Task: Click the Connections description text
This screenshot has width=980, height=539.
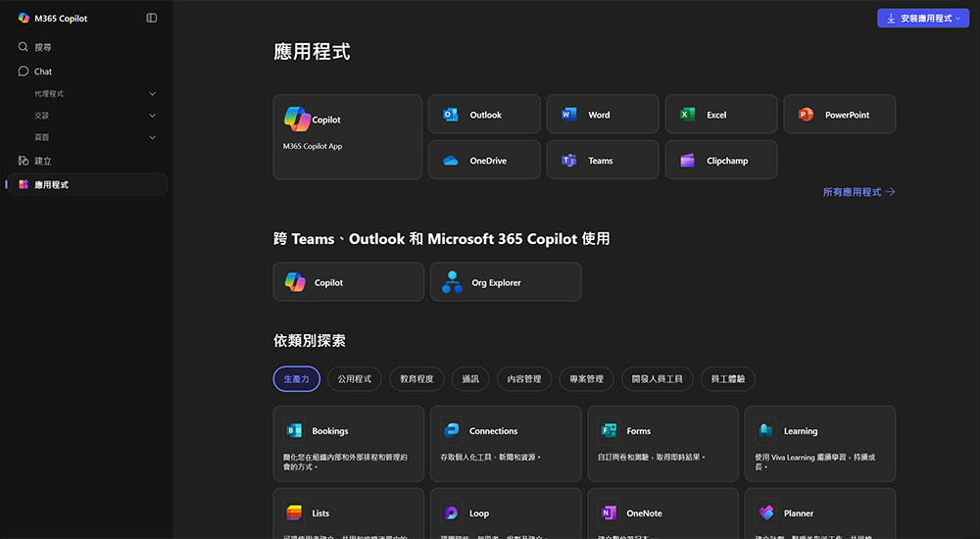Action: click(x=491, y=457)
